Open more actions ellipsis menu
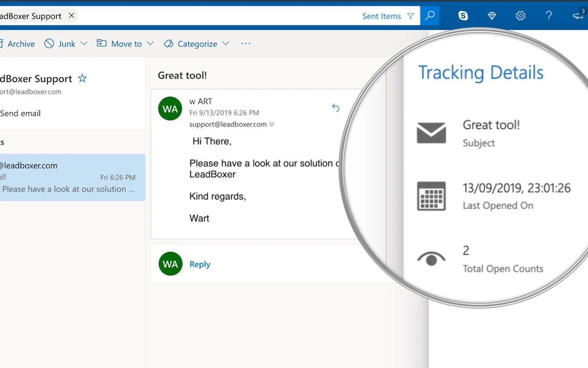The image size is (588, 368). click(x=246, y=43)
